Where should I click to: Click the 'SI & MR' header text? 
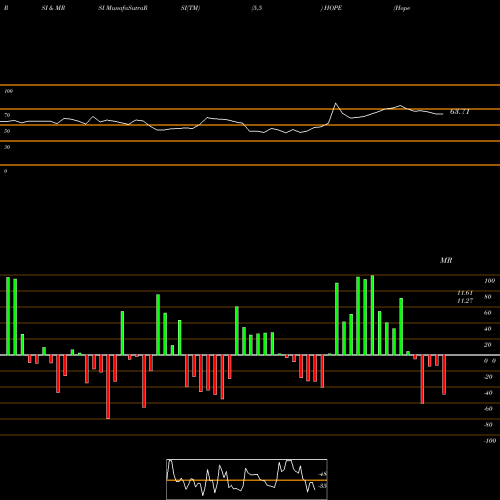(53, 8)
